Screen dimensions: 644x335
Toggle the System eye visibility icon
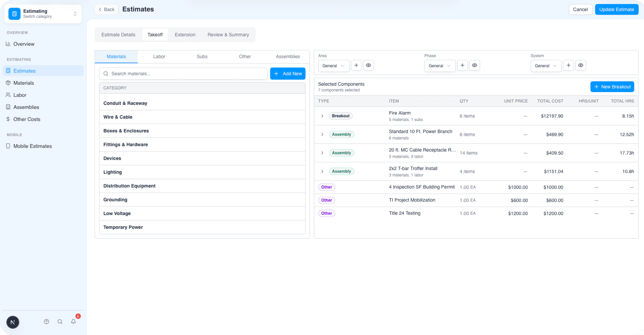[x=581, y=65]
